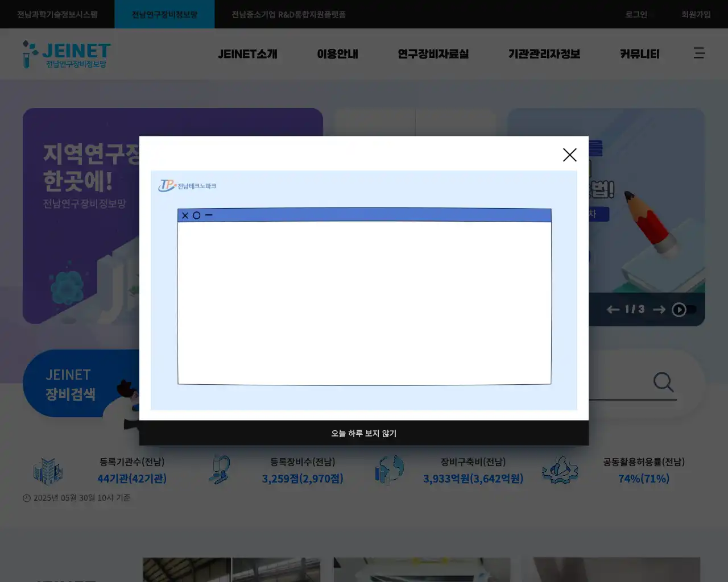The height and width of the screenshot is (582, 728).
Task: Click the equipment icon beside 등록장비수
Action: [220, 470]
